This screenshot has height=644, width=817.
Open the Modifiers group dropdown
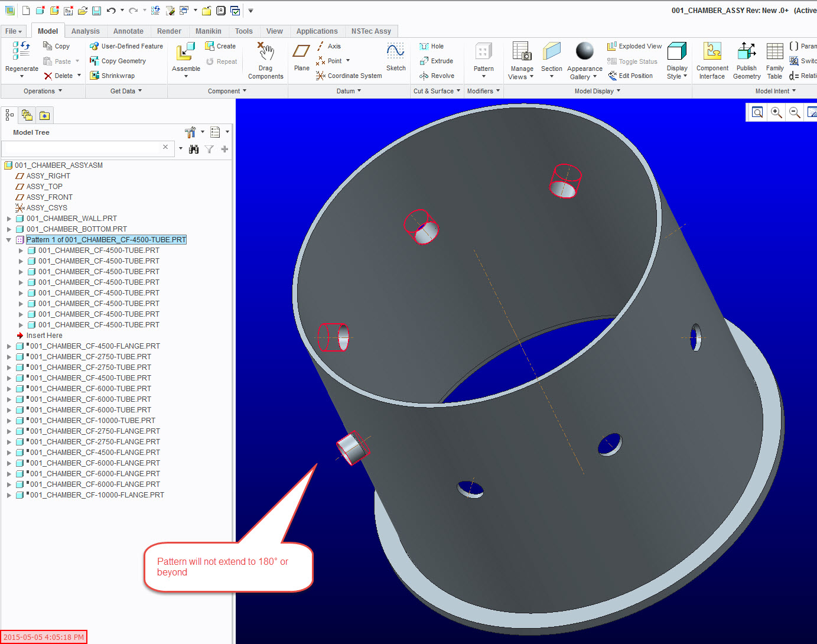(483, 91)
